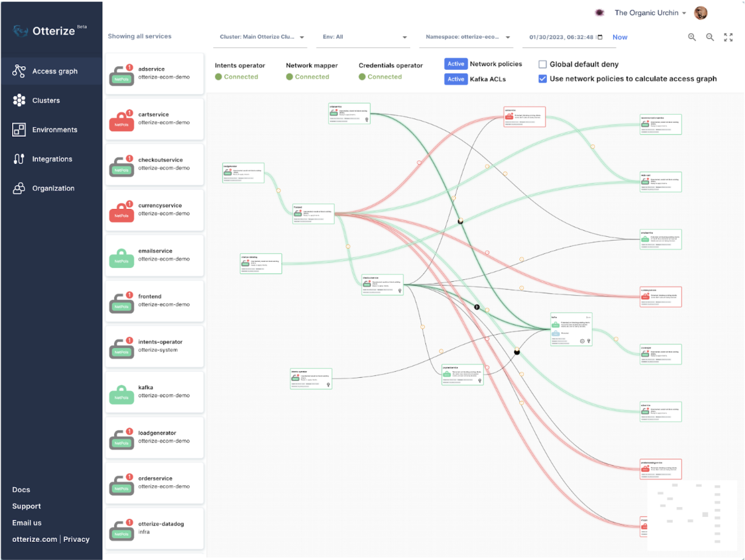The height and width of the screenshot is (560, 745).
Task: Open the Environments section
Action: point(55,130)
